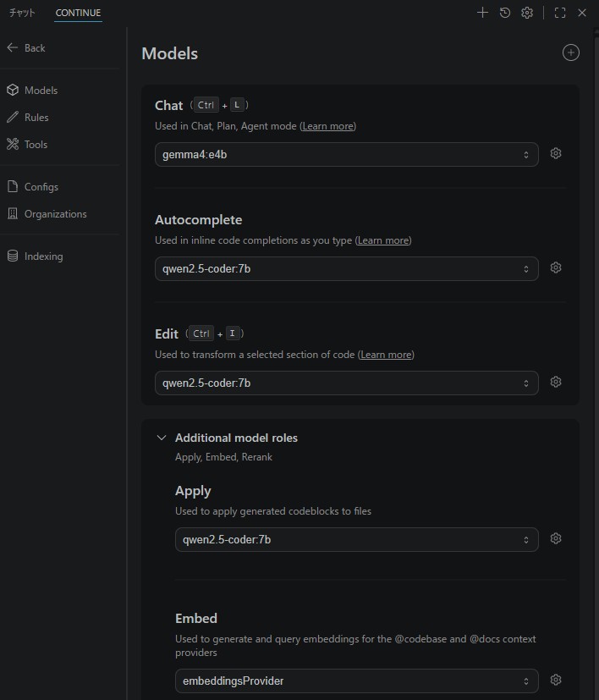Open settings gear for Embed model
Image resolution: width=599 pixels, height=700 pixels.
[556, 681]
